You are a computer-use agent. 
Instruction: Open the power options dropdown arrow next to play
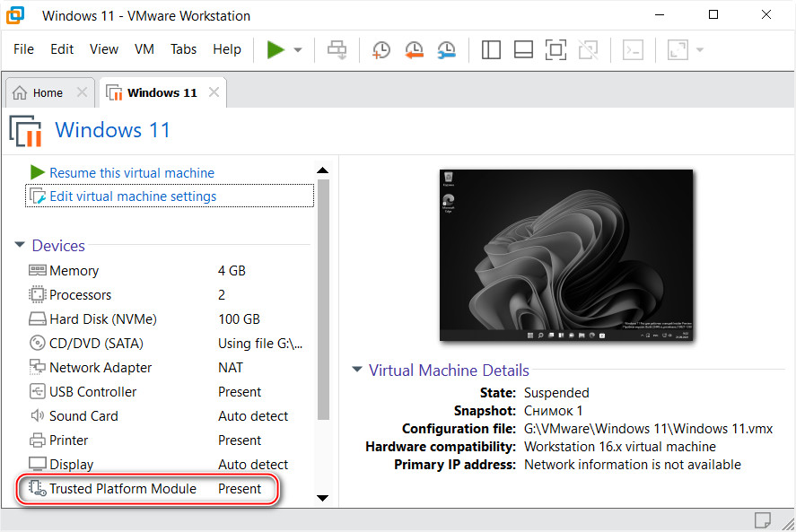tap(298, 49)
